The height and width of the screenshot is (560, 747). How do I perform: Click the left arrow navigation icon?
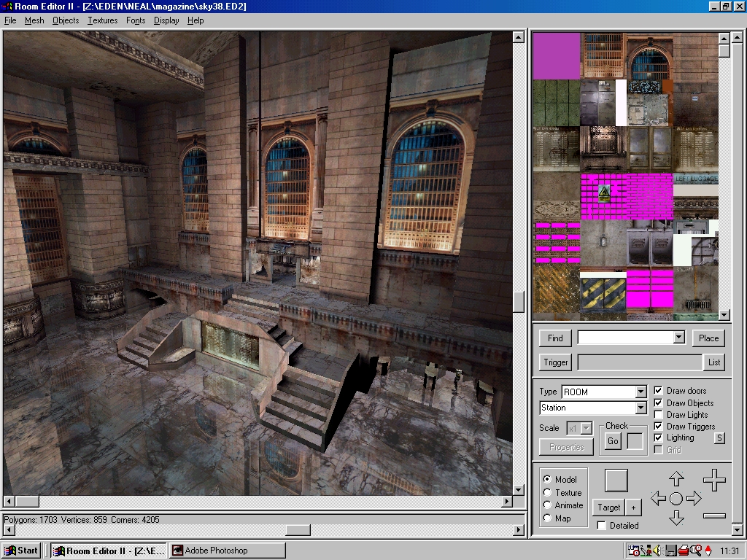point(658,499)
